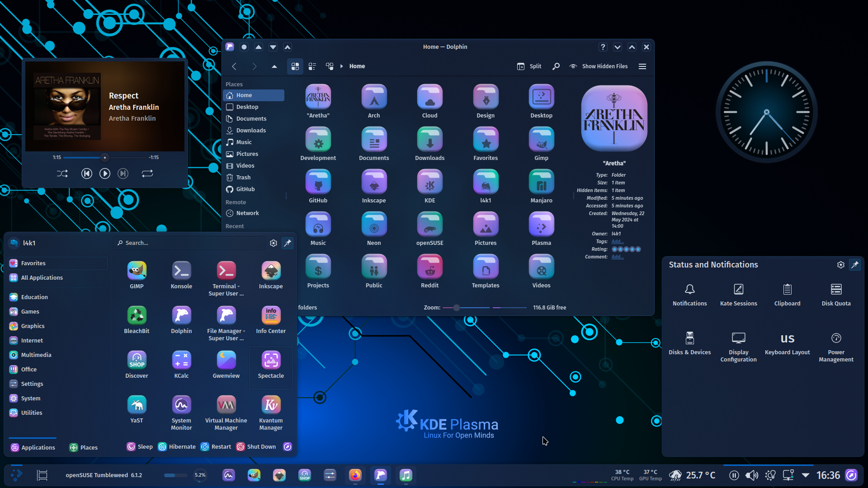Open the Cloud folder in Dolphin
The image size is (868, 488).
[429, 102]
